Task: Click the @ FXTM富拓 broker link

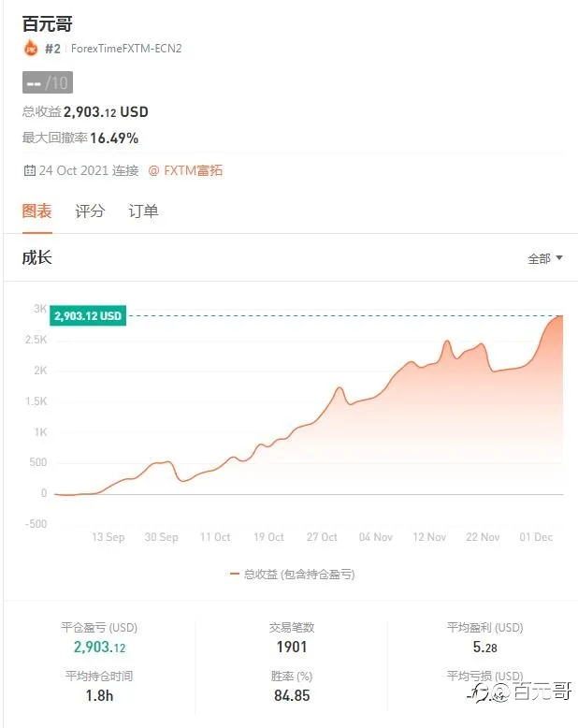Action: pyautogui.click(x=185, y=170)
